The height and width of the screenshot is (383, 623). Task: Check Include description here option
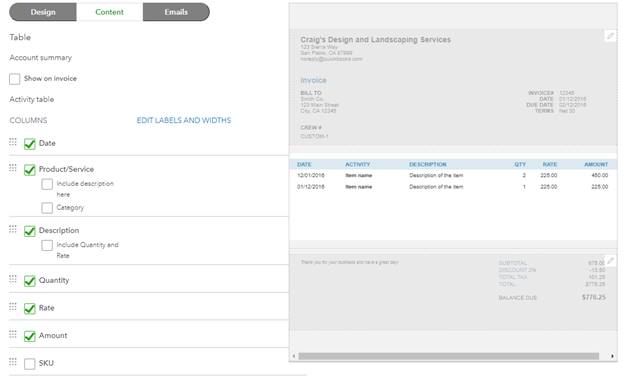click(x=47, y=184)
